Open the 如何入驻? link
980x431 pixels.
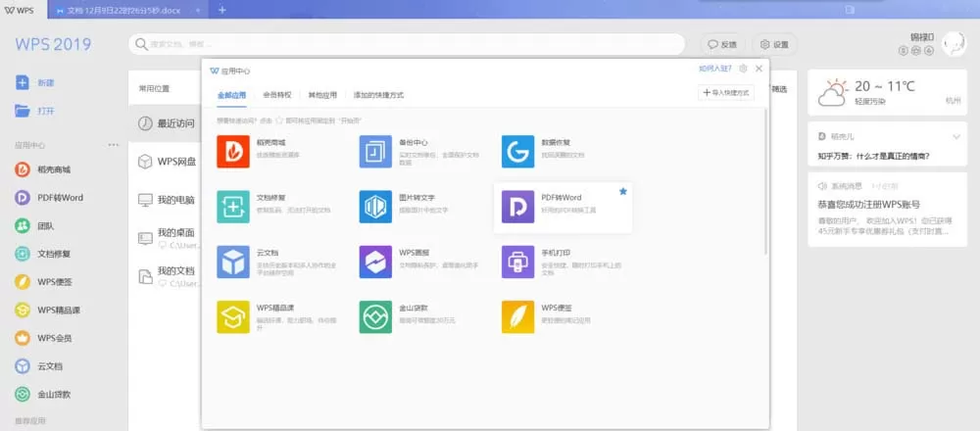pos(715,69)
